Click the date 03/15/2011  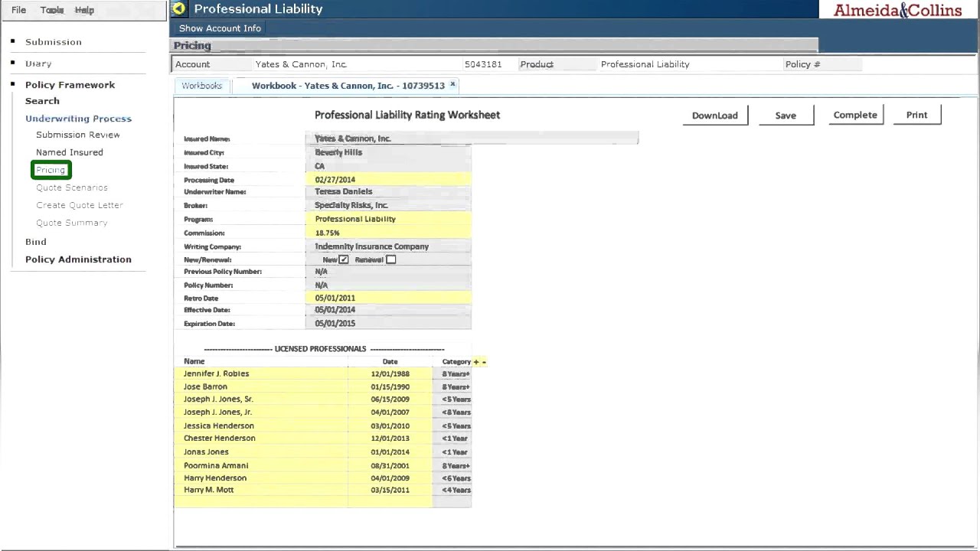point(390,490)
